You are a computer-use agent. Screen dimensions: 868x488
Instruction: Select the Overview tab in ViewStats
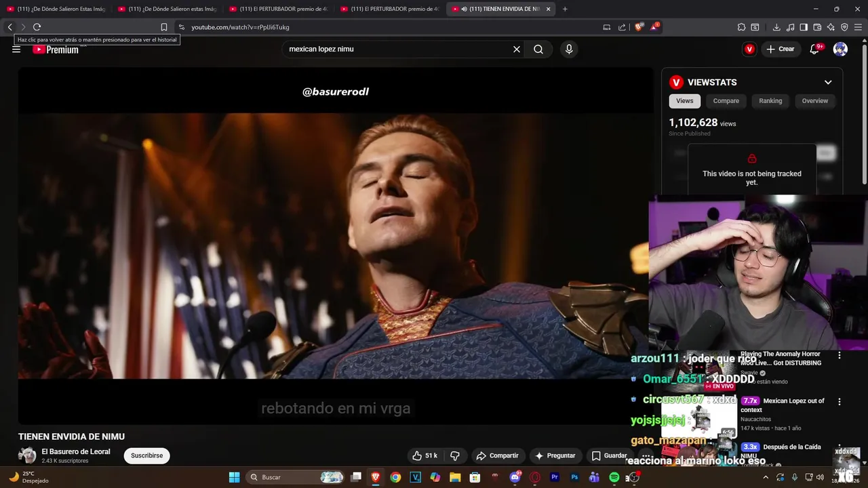click(815, 101)
